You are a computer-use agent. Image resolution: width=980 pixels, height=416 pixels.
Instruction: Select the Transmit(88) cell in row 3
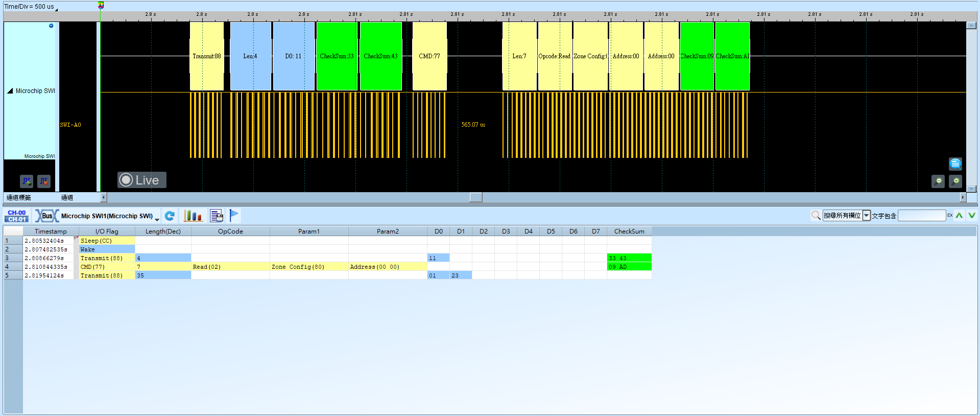pos(107,258)
